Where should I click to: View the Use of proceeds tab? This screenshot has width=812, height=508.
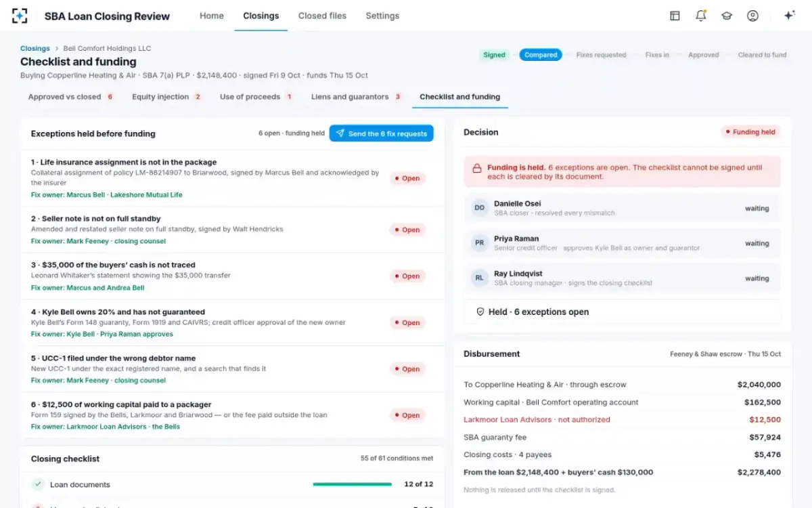click(256, 97)
